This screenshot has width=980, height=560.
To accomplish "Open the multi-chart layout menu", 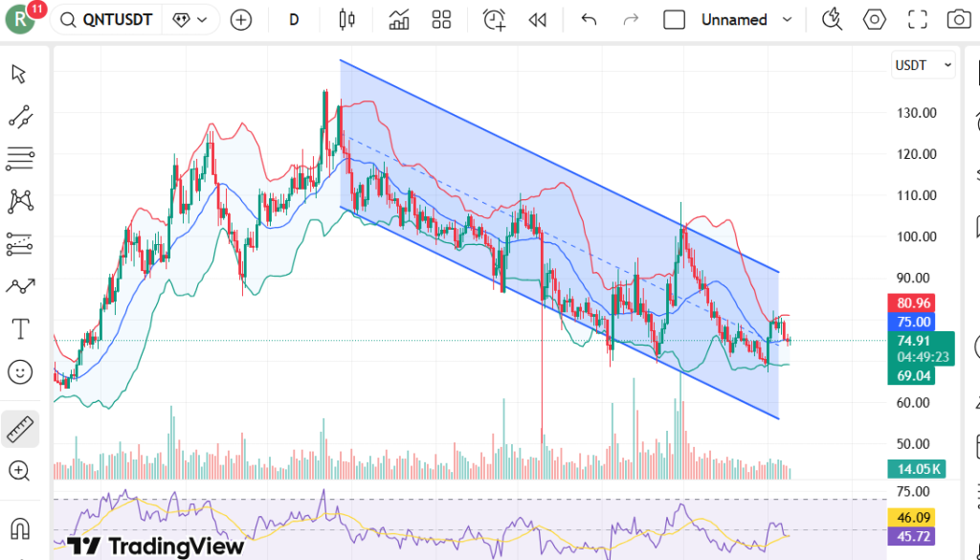I will [x=440, y=19].
